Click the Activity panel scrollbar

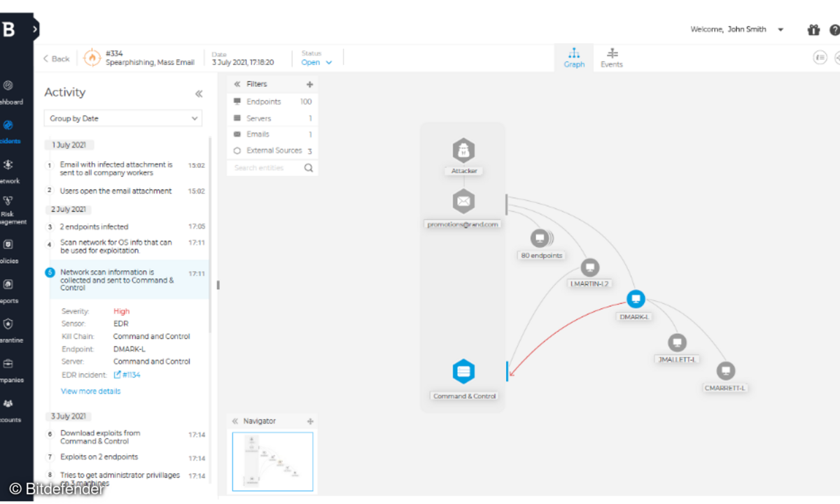pyautogui.click(x=210, y=234)
